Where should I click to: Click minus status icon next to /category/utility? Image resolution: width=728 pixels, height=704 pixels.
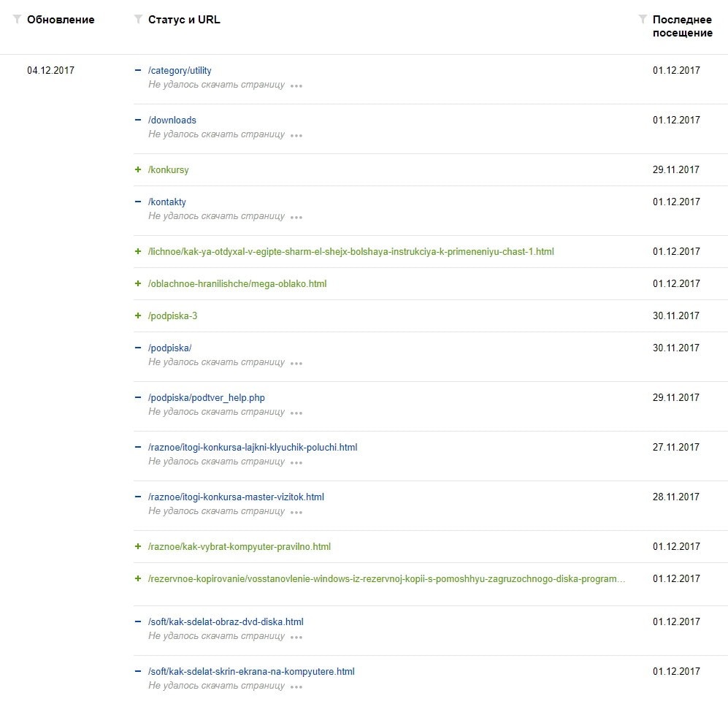pyautogui.click(x=138, y=71)
